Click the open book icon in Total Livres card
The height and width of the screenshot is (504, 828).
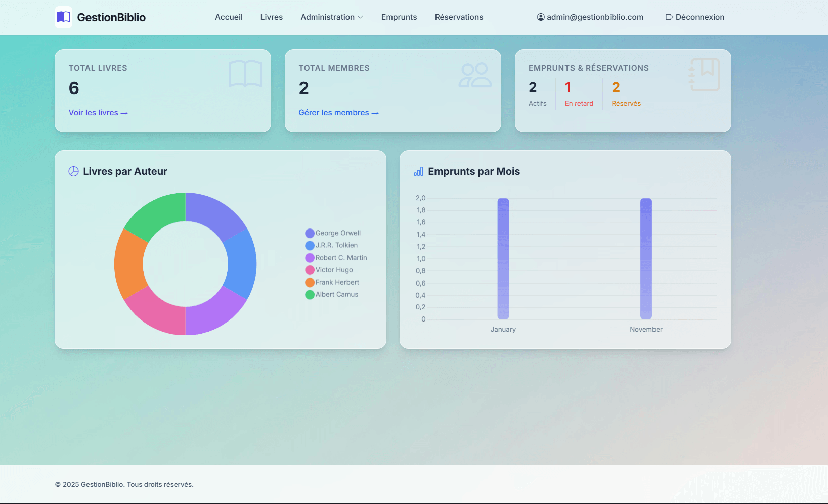(245, 74)
